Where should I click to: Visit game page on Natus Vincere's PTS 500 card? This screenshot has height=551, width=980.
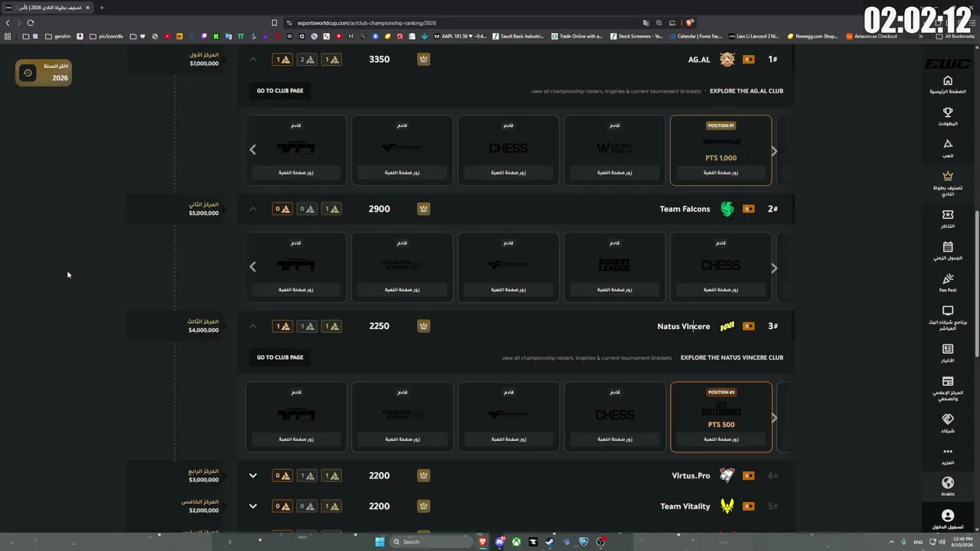coord(720,439)
